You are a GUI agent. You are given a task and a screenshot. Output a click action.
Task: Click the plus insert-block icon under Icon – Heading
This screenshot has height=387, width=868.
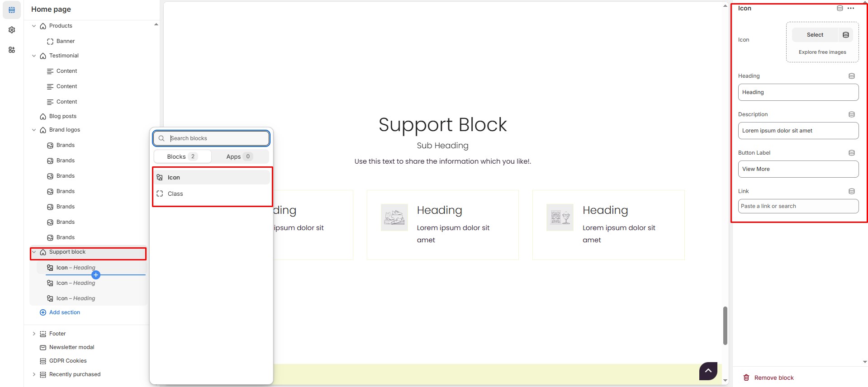96,275
